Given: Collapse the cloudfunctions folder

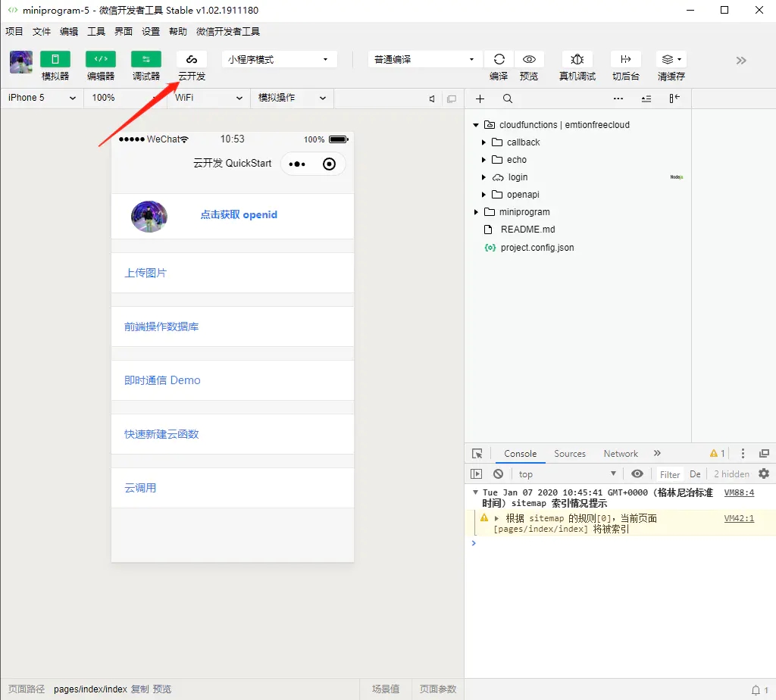Looking at the screenshot, I should pos(476,125).
